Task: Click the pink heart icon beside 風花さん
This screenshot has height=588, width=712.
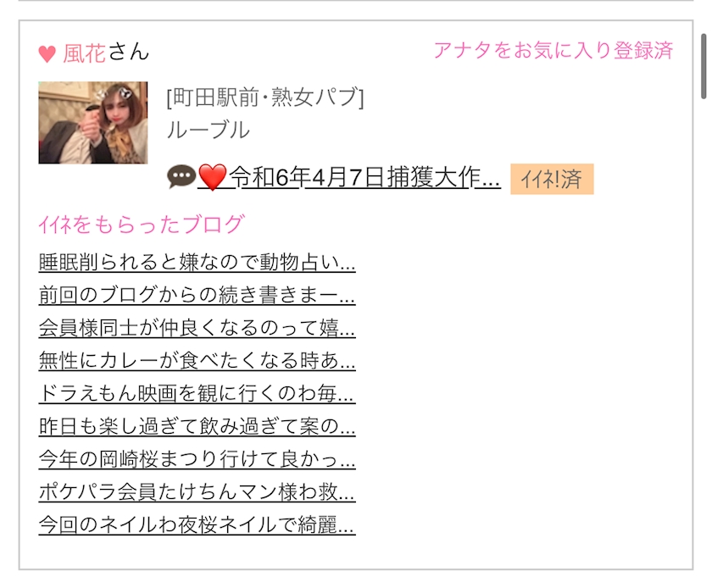Action: click(47, 54)
